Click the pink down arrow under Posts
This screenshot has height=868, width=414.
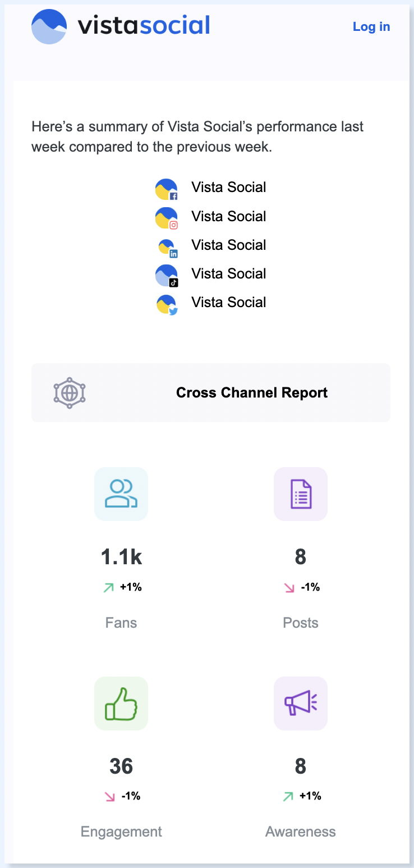click(289, 588)
